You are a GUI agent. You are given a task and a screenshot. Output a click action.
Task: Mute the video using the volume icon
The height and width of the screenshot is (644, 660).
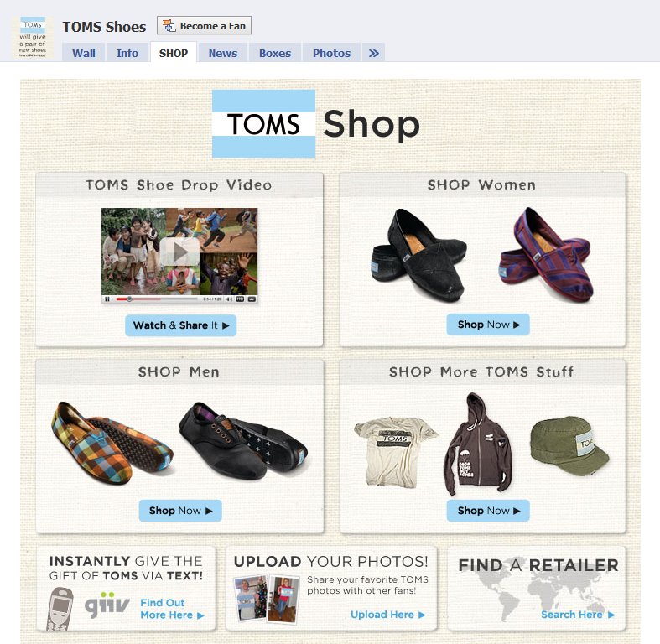click(229, 299)
